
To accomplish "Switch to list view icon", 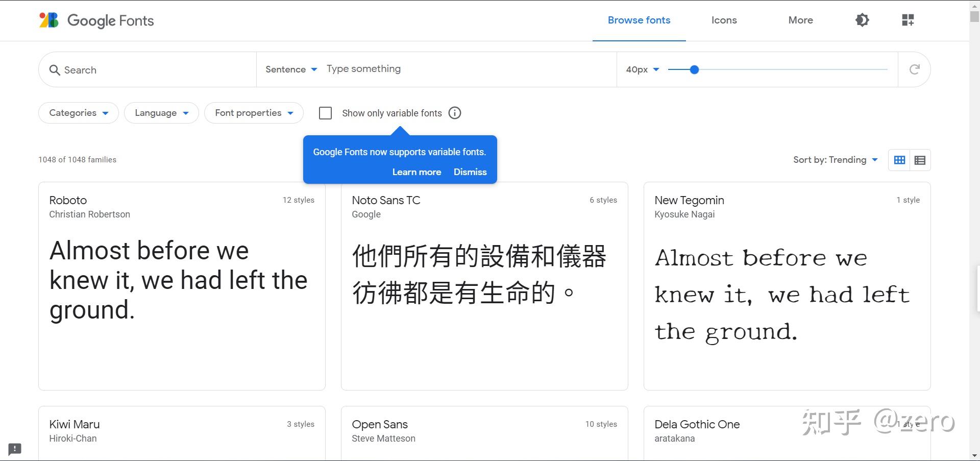I will [920, 160].
